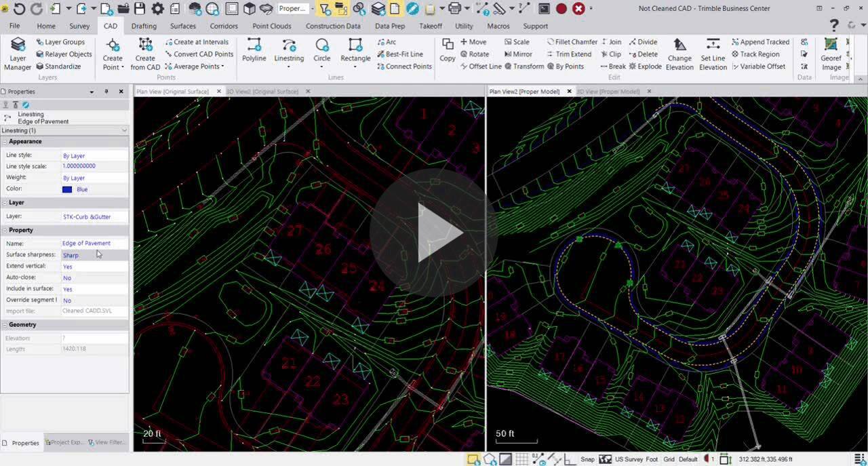Image resolution: width=868 pixels, height=466 pixels.
Task: Click the printer icon in quick access toolbar
Action: [455, 9]
